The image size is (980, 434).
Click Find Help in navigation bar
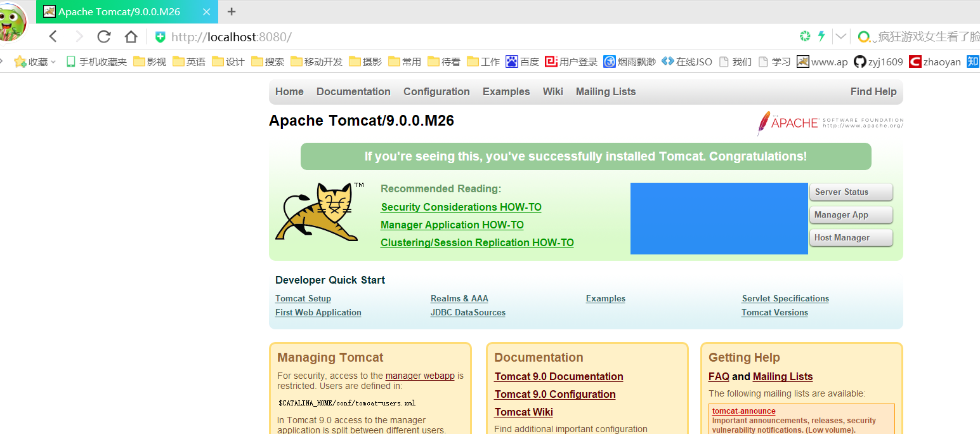click(873, 91)
